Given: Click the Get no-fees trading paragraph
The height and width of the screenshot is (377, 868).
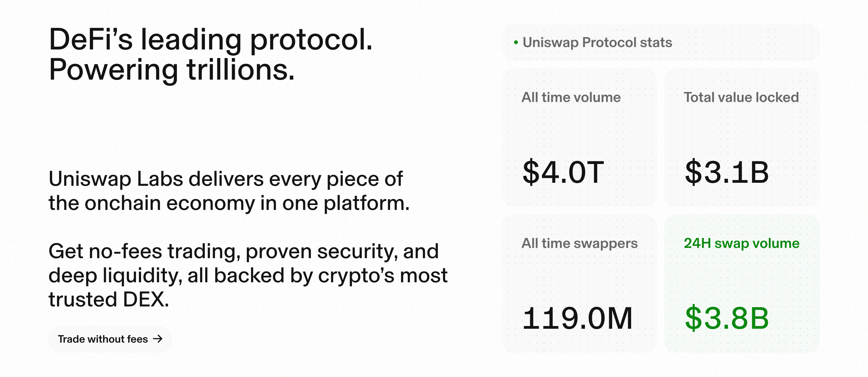Looking at the screenshot, I should coord(248,275).
